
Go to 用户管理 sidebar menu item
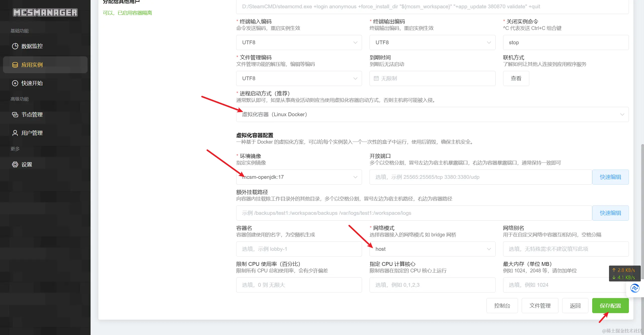(32, 133)
